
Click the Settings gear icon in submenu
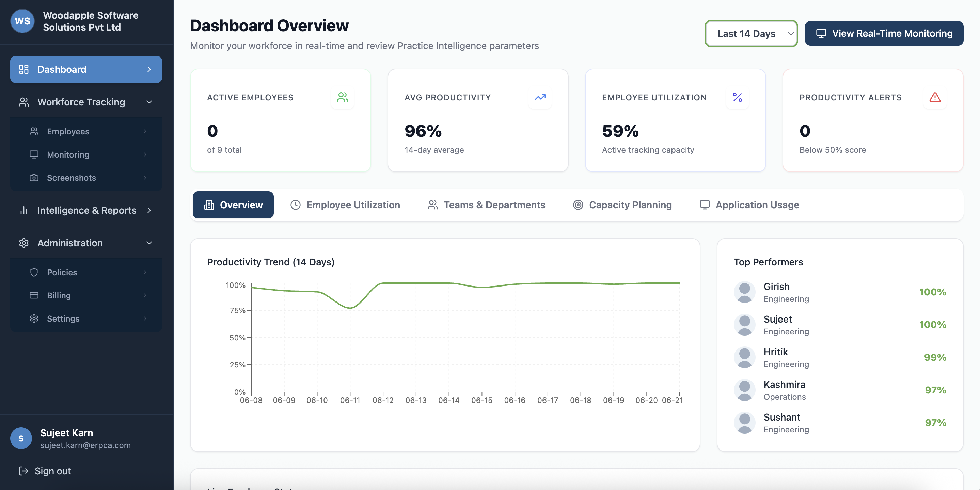click(34, 318)
